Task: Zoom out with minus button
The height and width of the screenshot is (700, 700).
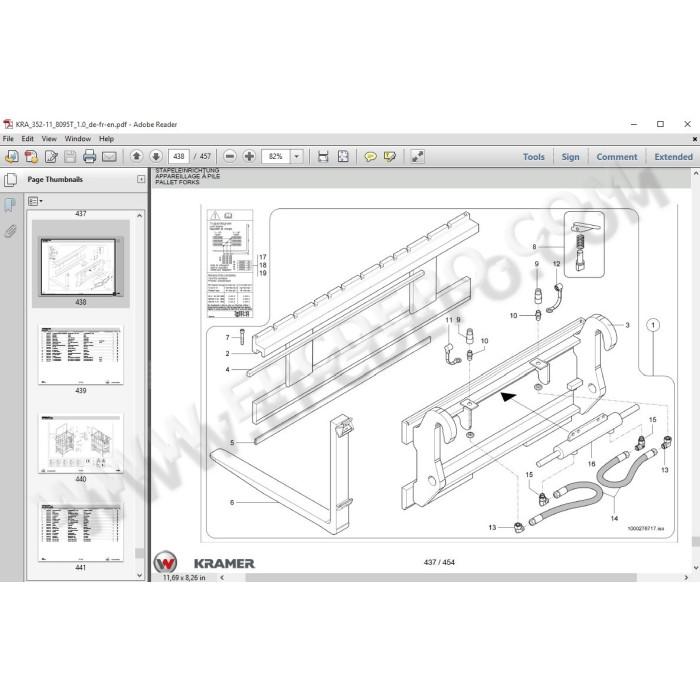Action: click(x=230, y=156)
